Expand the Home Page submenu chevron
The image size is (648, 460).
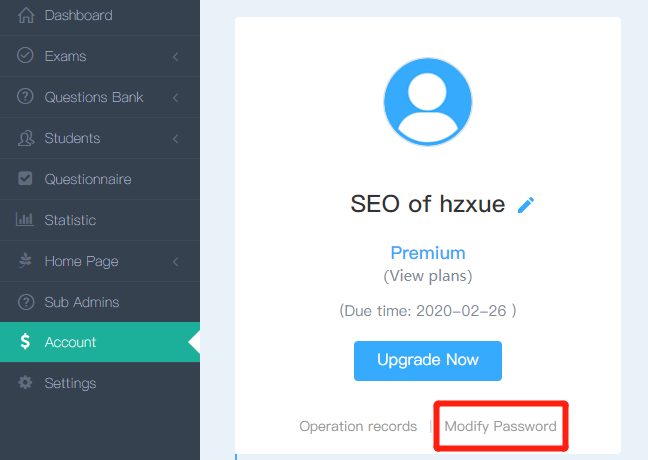176,262
